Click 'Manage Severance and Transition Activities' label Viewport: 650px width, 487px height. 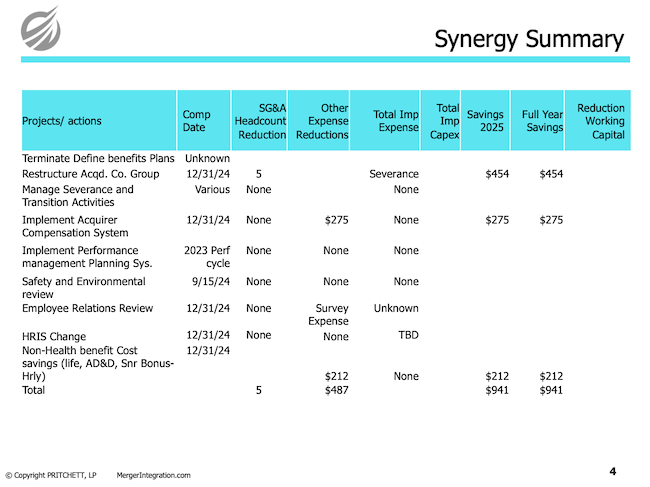[78, 196]
